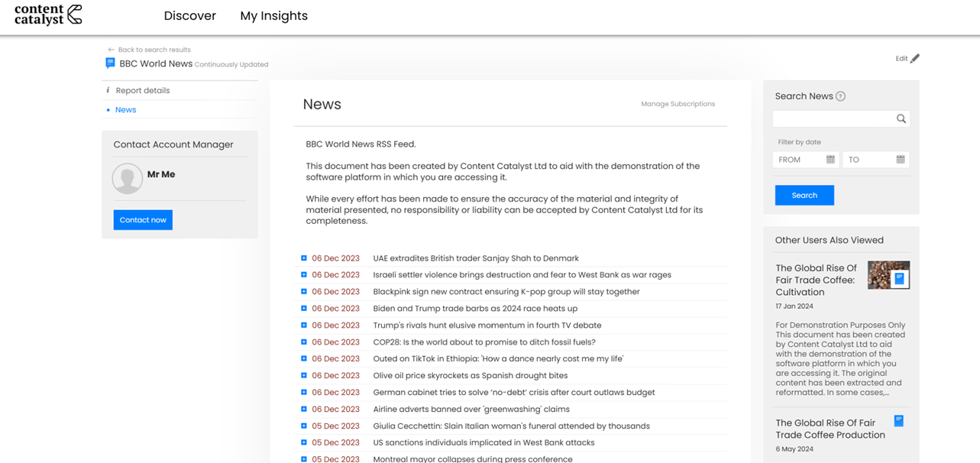The width and height of the screenshot is (980, 463).
Task: Expand the UAE extradites British trader item
Action: (x=304, y=258)
